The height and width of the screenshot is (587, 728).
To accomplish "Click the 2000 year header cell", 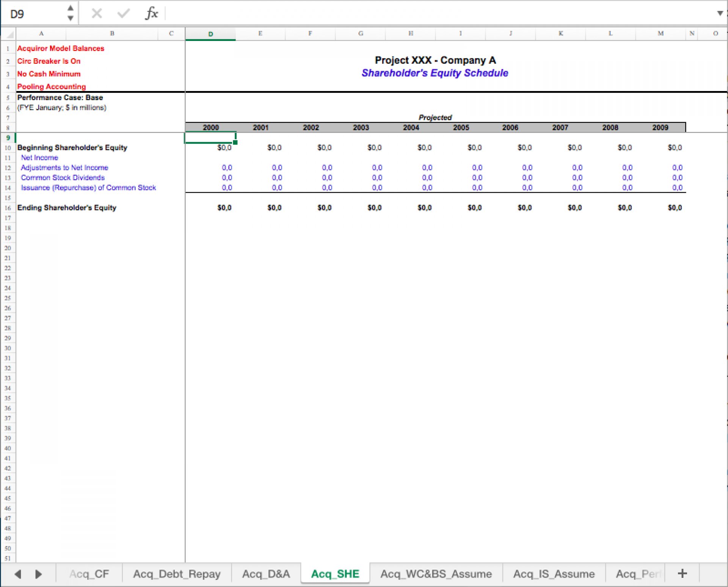I will [210, 128].
